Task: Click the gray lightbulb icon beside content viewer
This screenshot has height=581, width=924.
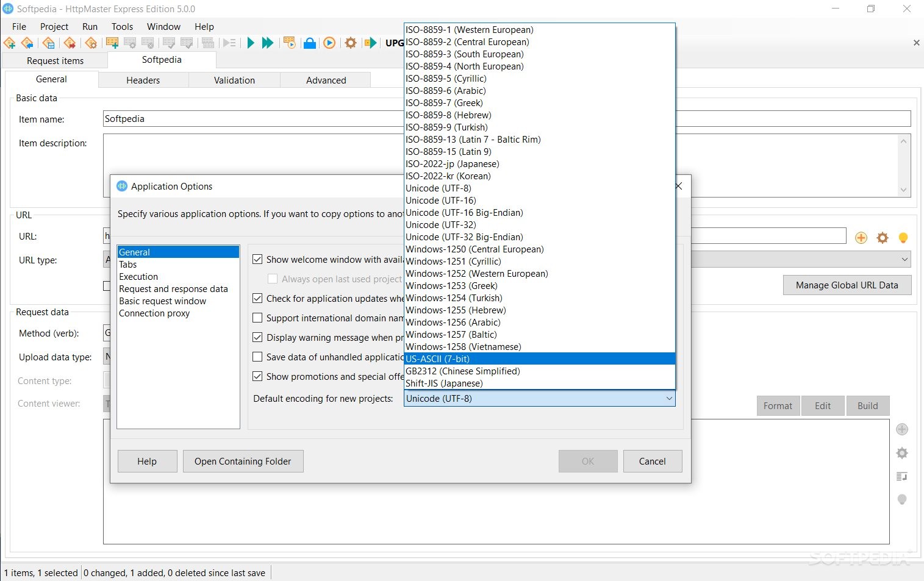Action: pos(902,500)
